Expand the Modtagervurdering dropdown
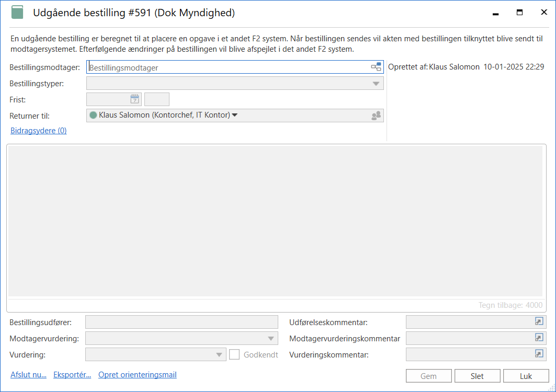 coord(270,339)
